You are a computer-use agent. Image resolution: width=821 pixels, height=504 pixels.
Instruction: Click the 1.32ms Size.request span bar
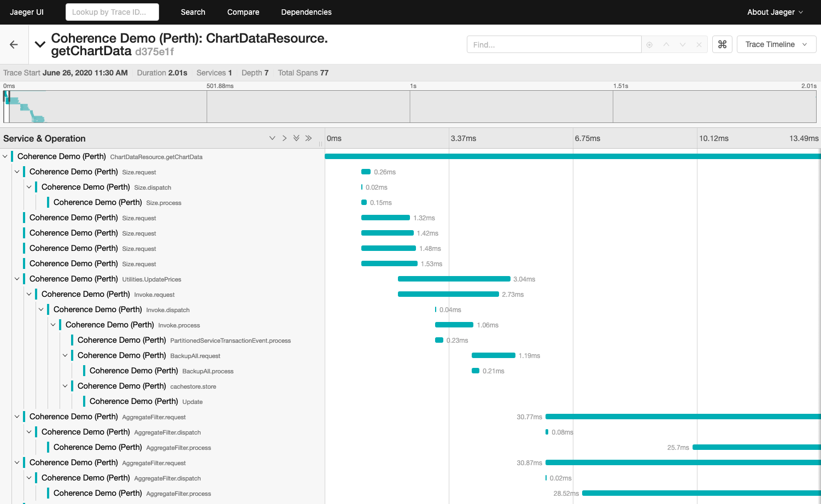coord(385,218)
